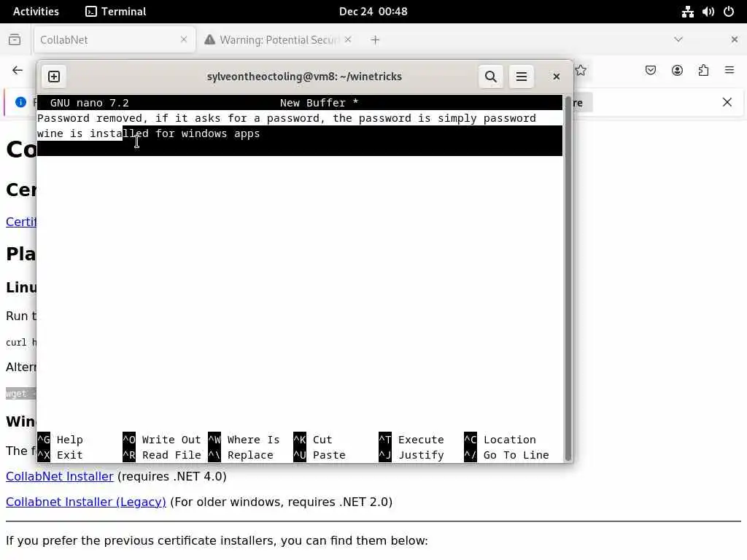The image size is (747, 560).
Task: Click the ^K Cut shortcut
Action: [x=313, y=440]
